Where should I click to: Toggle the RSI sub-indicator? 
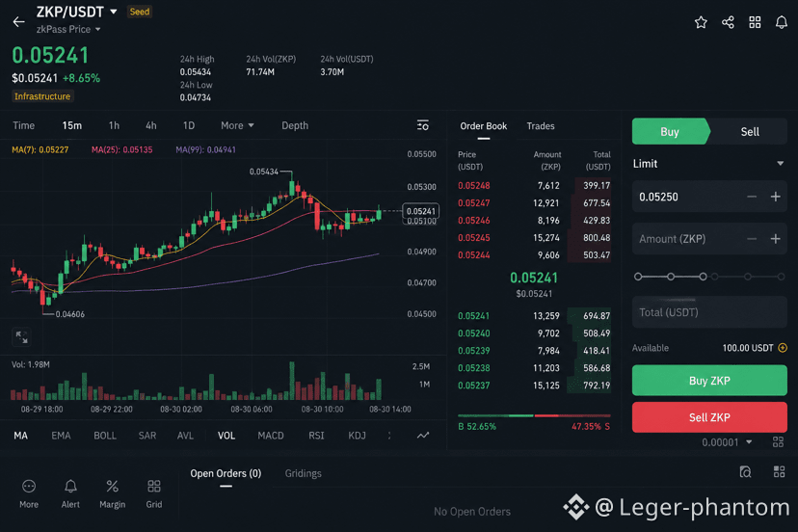coord(316,436)
